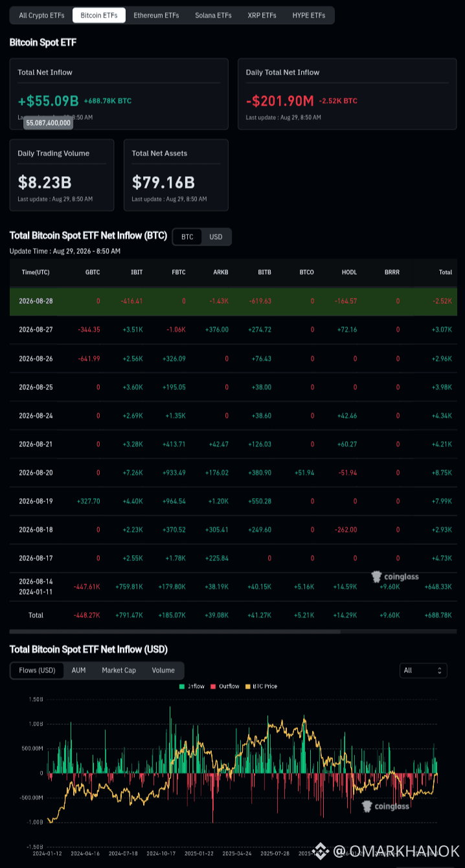The image size is (465, 868).
Task: Click the GBTC column header
Action: (x=93, y=273)
